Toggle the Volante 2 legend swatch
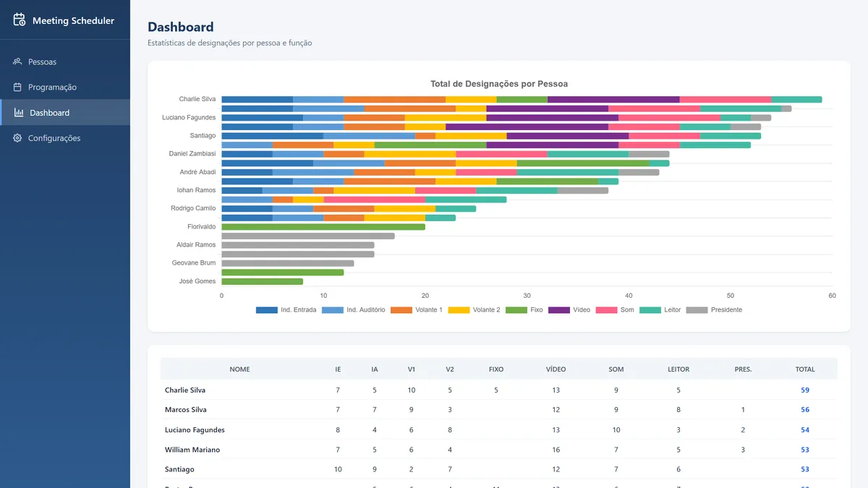Screen dimensions: 868x488 point(459,310)
